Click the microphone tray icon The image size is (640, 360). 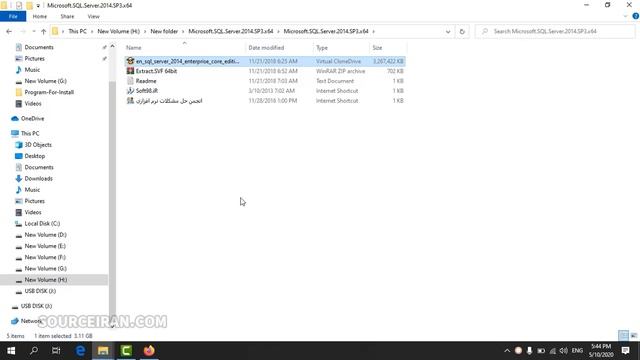(x=529, y=351)
